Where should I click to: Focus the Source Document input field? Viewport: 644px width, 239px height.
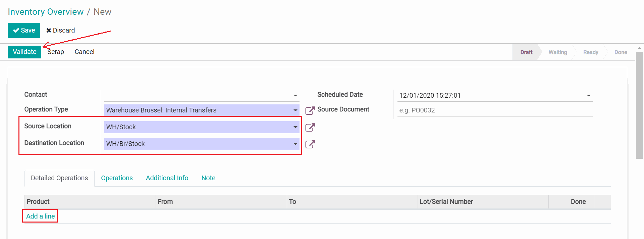tap(495, 110)
